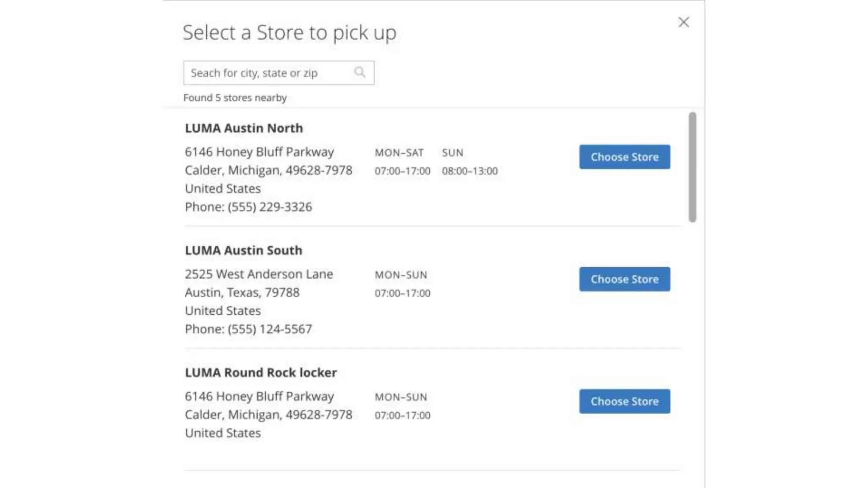Click Austin South's MON–SUN hours label
868x488 pixels.
click(x=401, y=275)
